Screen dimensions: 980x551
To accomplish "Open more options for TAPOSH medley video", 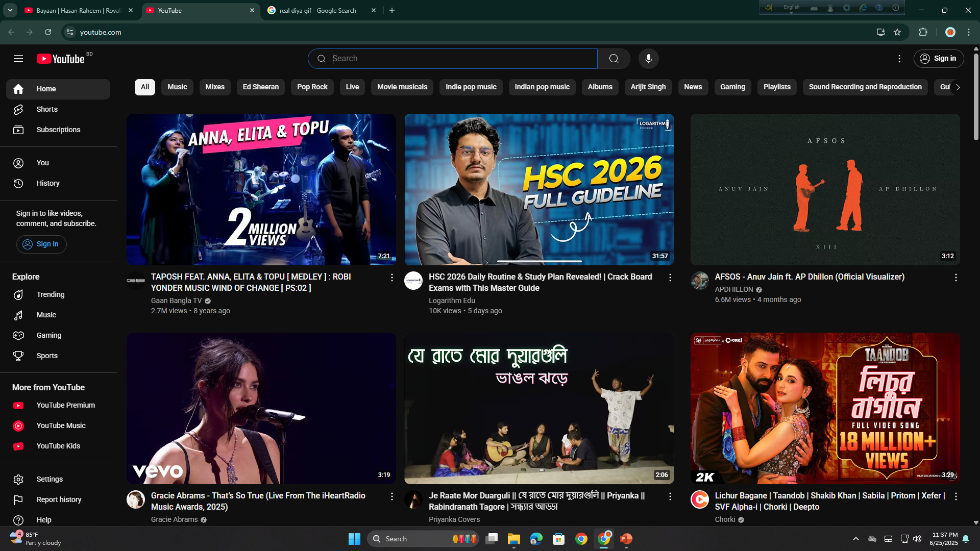I will click(392, 278).
